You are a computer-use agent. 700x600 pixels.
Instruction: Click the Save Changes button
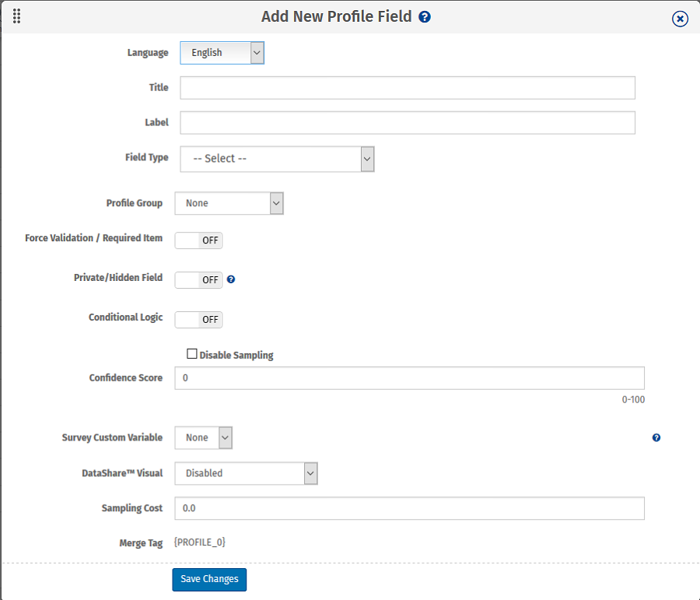tap(209, 580)
